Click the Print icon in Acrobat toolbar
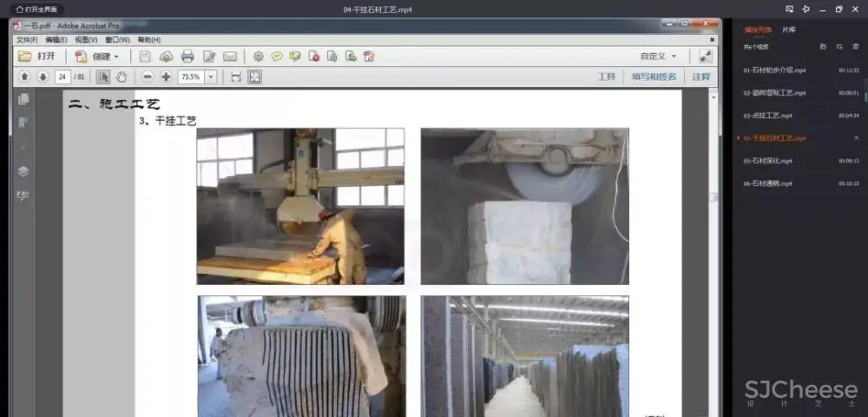This screenshot has width=868, height=417. coord(187,56)
